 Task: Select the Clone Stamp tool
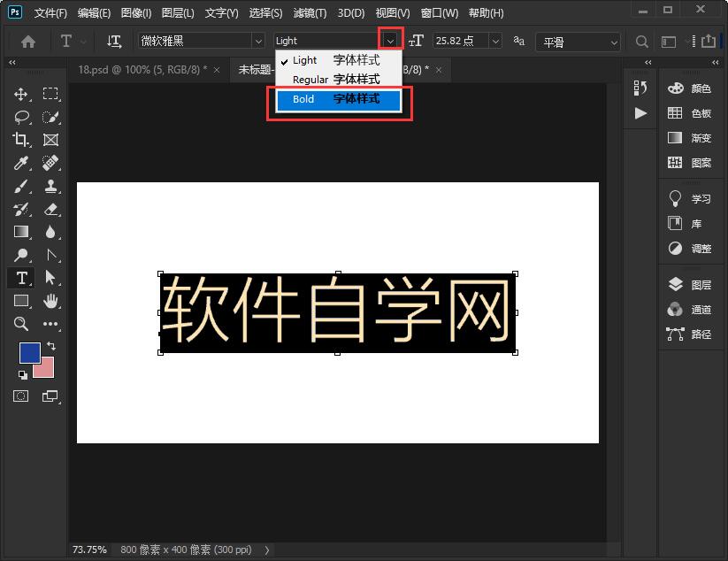coord(50,186)
